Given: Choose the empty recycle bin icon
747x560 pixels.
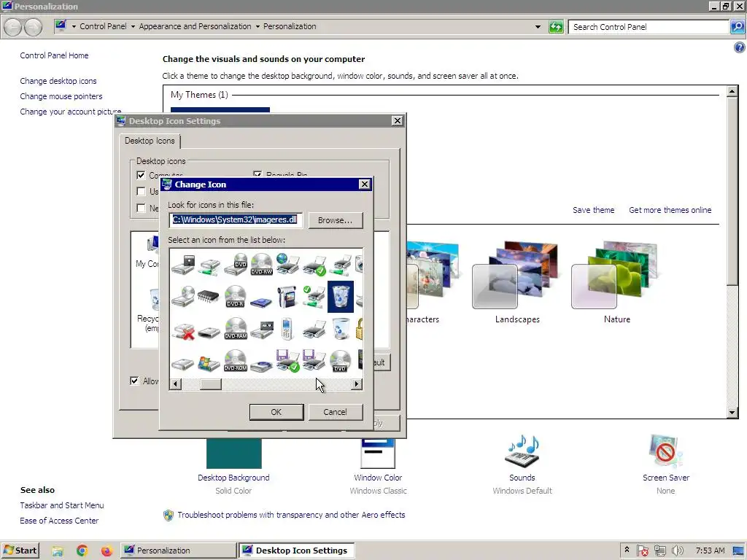Looking at the screenshot, I should 341,329.
